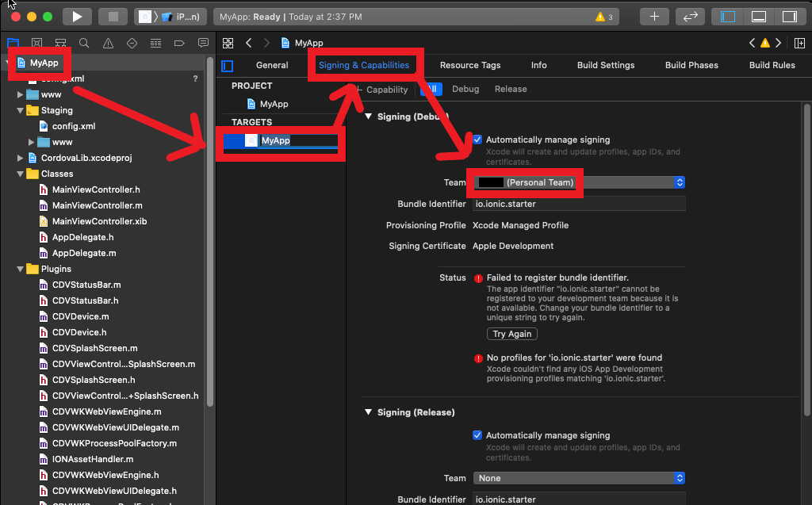Open the Find navigator
The width and height of the screenshot is (812, 505).
click(84, 43)
